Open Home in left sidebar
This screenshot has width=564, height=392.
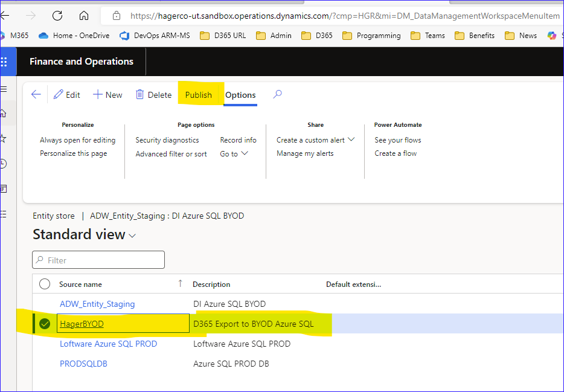(4, 114)
